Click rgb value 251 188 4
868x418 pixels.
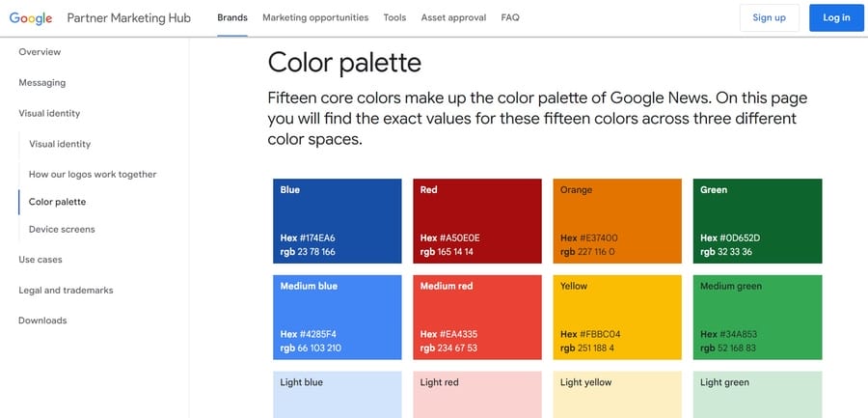[596, 348]
